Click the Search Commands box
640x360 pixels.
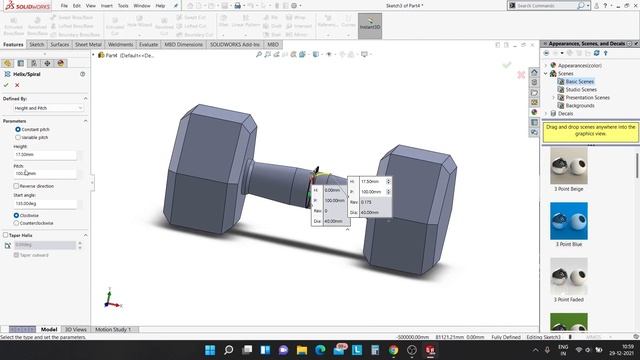coord(548,6)
